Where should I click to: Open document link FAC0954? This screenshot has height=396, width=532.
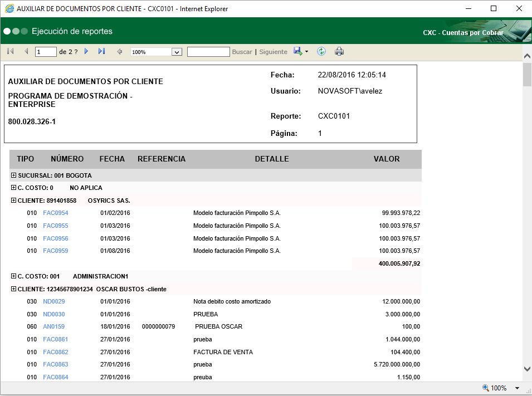(55, 213)
